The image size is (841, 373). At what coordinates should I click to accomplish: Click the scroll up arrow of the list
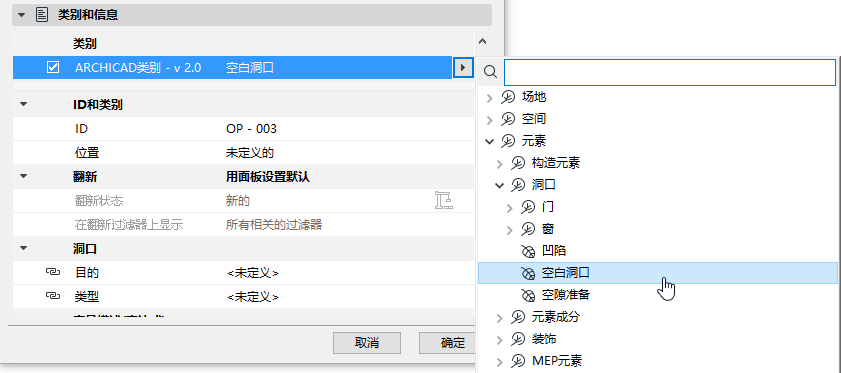click(x=482, y=41)
